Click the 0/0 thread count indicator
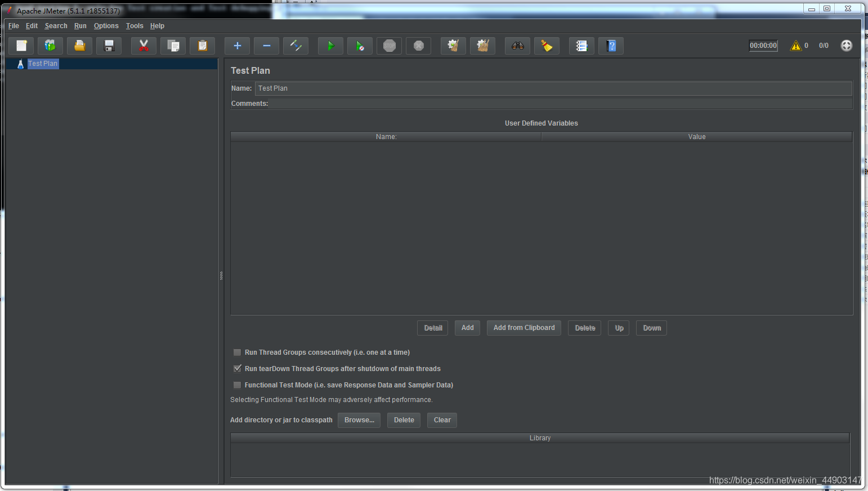 tap(824, 46)
